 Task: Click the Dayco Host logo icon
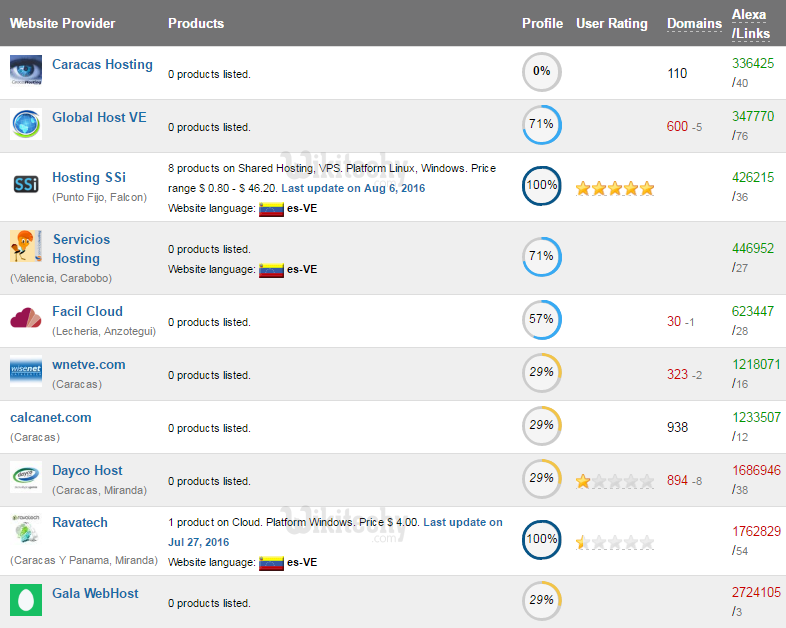coord(26,477)
